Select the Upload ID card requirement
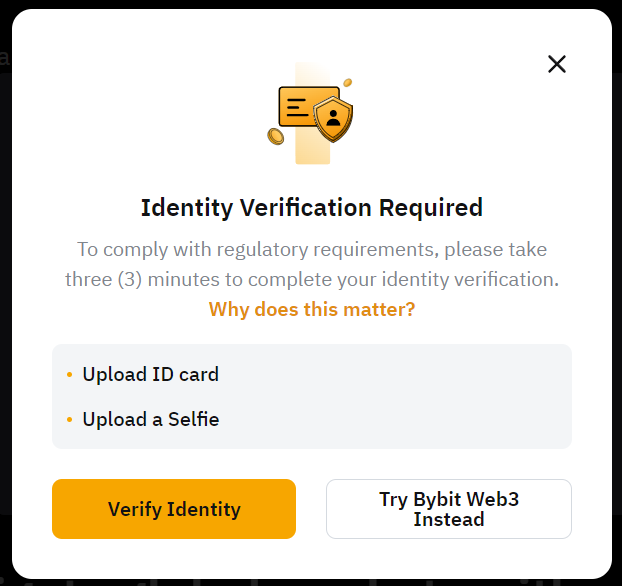 click(x=150, y=375)
